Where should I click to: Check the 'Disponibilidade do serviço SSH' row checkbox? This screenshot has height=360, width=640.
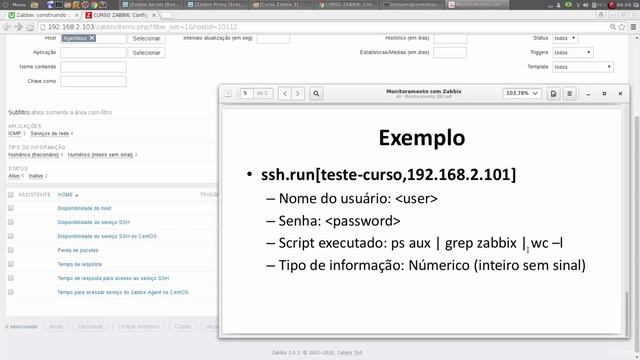coord(11,222)
